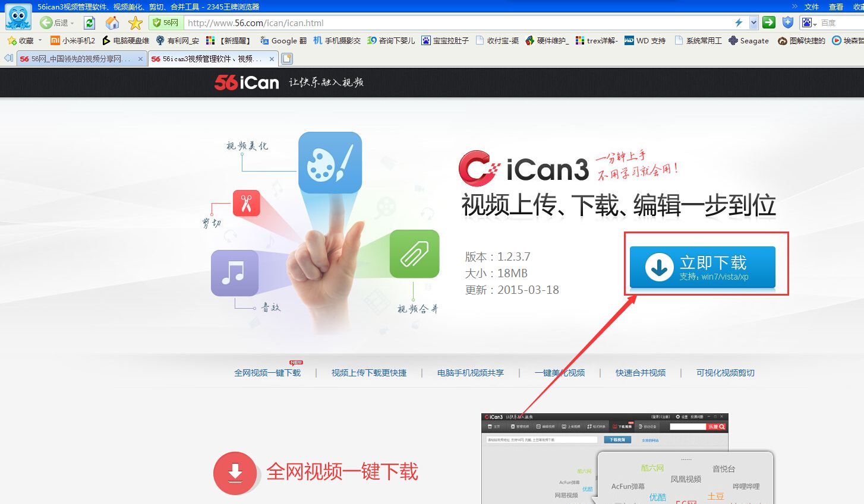This screenshot has width=864, height=504.
Task: Open the WD 支持 bookmark
Action: (x=645, y=40)
